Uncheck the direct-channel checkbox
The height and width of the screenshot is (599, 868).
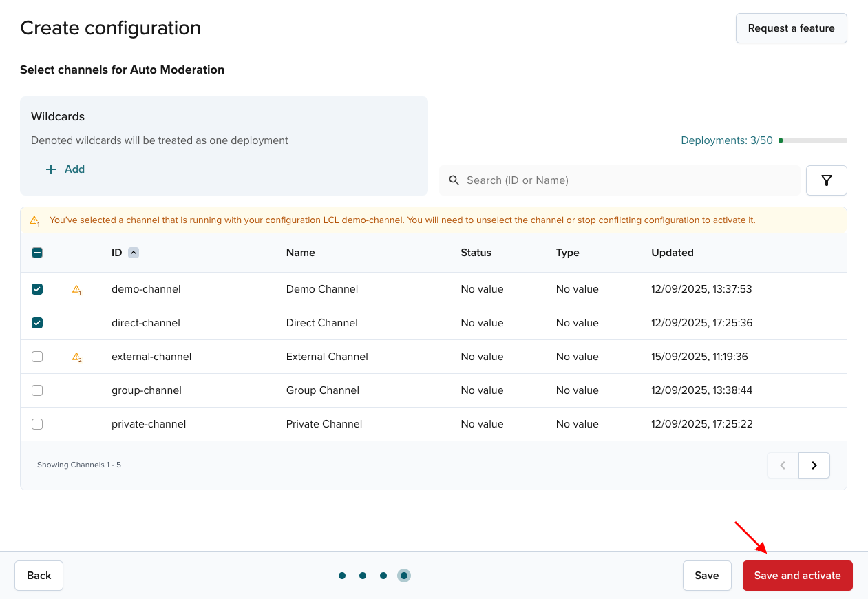(x=36, y=322)
